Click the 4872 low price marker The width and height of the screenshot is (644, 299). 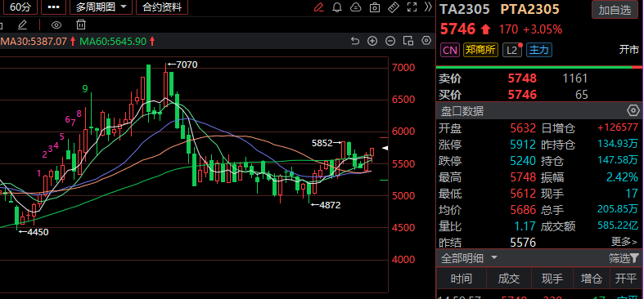point(326,205)
